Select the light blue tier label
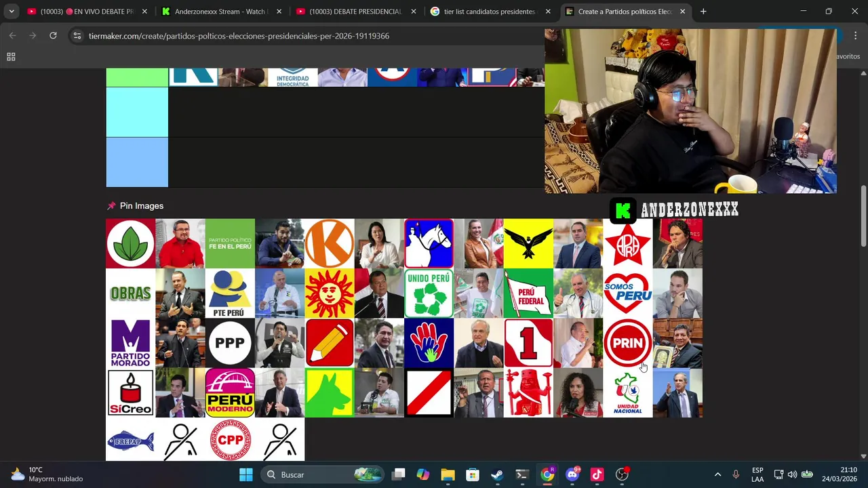 137,162
